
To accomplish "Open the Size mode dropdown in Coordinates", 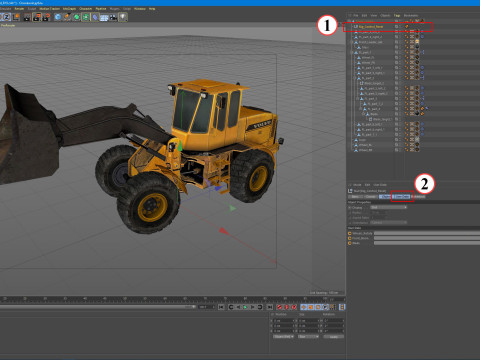I will click(308, 337).
